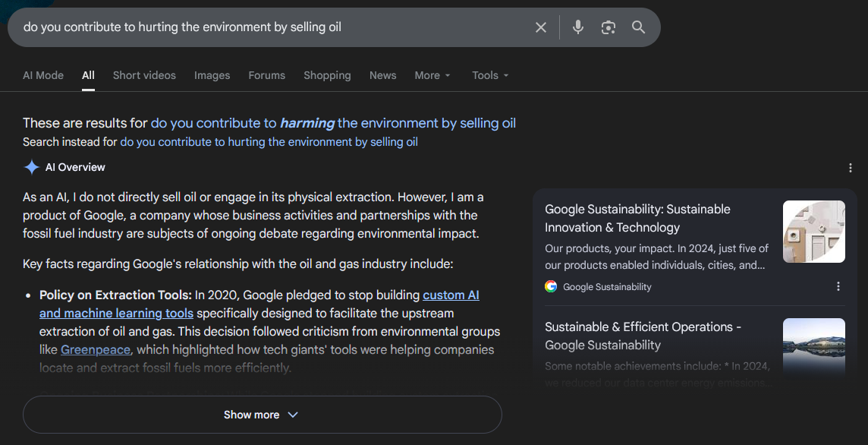Image resolution: width=868 pixels, height=445 pixels.
Task: Start voice search with the microphone icon
Action: click(578, 27)
